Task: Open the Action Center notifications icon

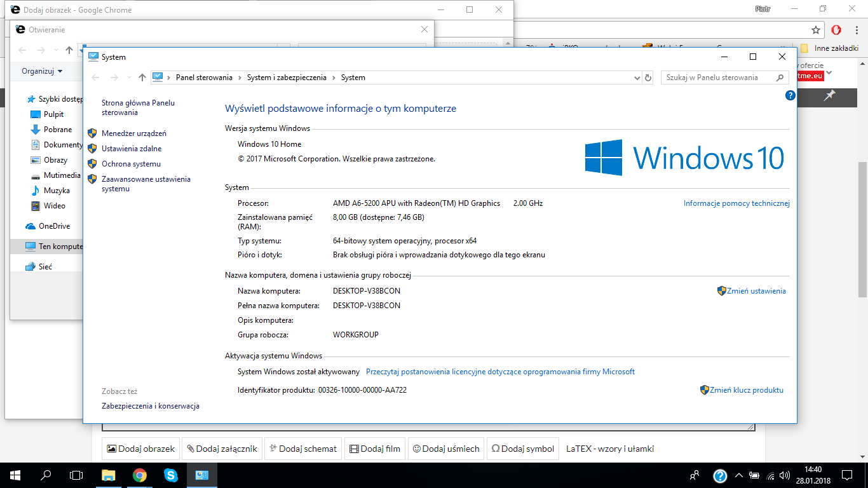Action: tap(847, 475)
